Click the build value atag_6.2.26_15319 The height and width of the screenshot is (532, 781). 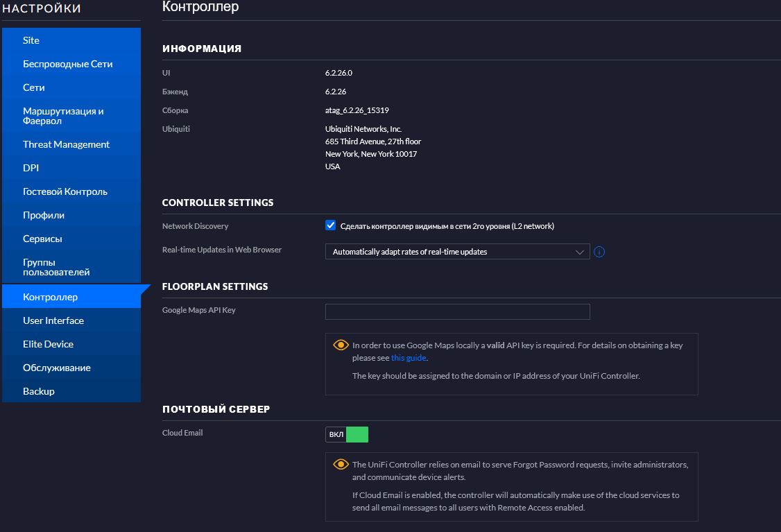click(357, 110)
